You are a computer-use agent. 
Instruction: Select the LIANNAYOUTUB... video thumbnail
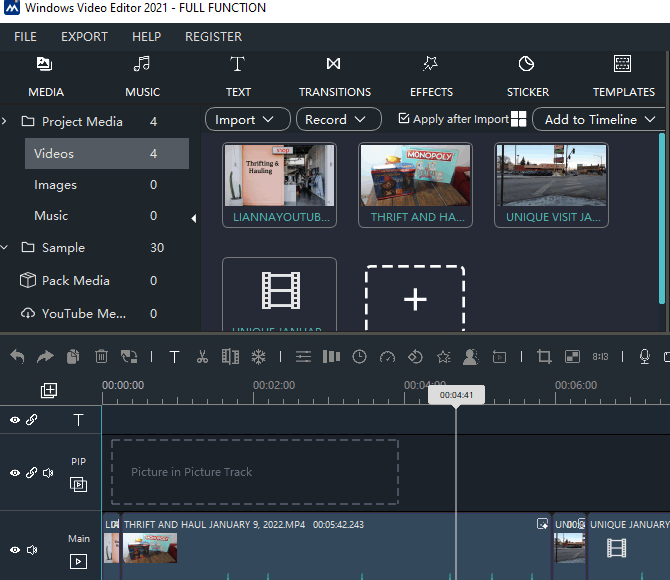point(279,185)
